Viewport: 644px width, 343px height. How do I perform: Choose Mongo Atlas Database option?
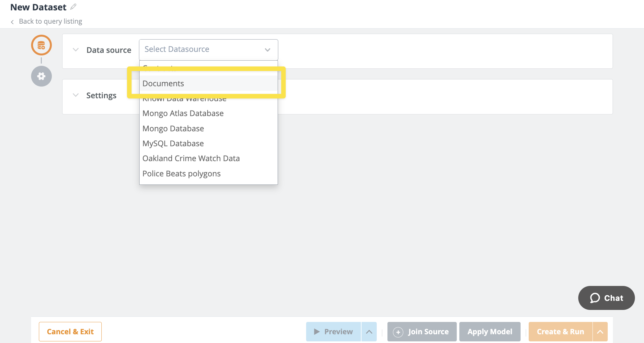click(x=209, y=113)
